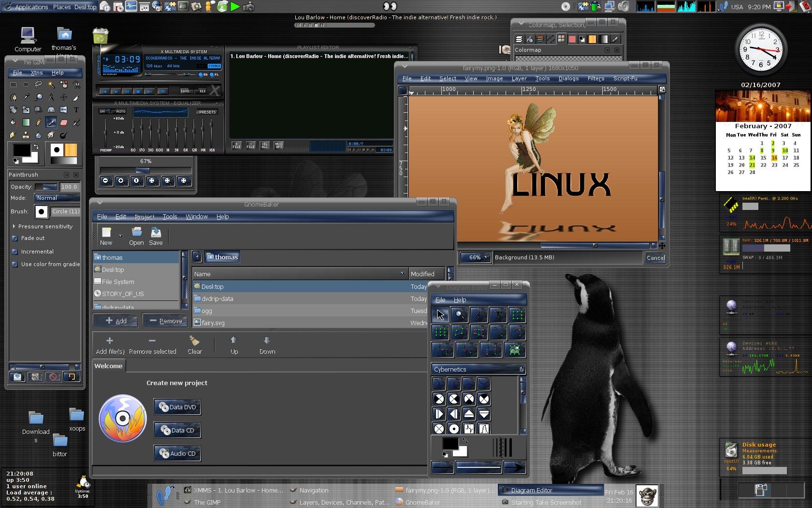Open the Mode dropdown set to Normal
812x508 pixels.
[x=57, y=198]
